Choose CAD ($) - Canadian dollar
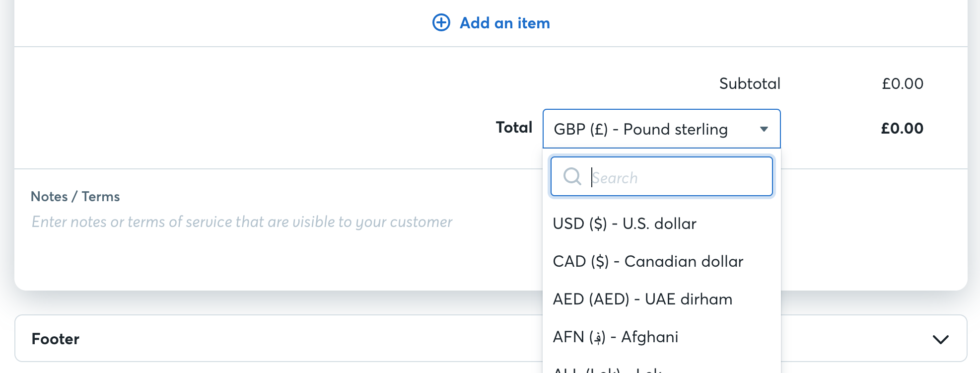 (x=648, y=261)
